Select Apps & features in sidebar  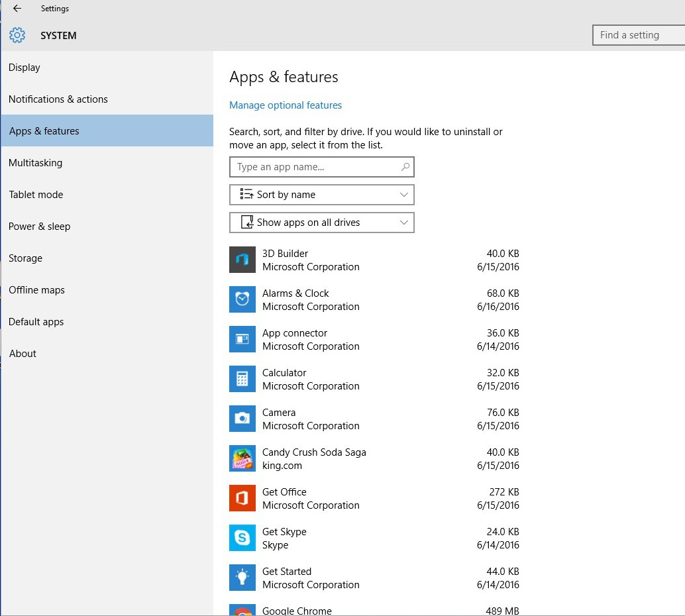(107, 130)
